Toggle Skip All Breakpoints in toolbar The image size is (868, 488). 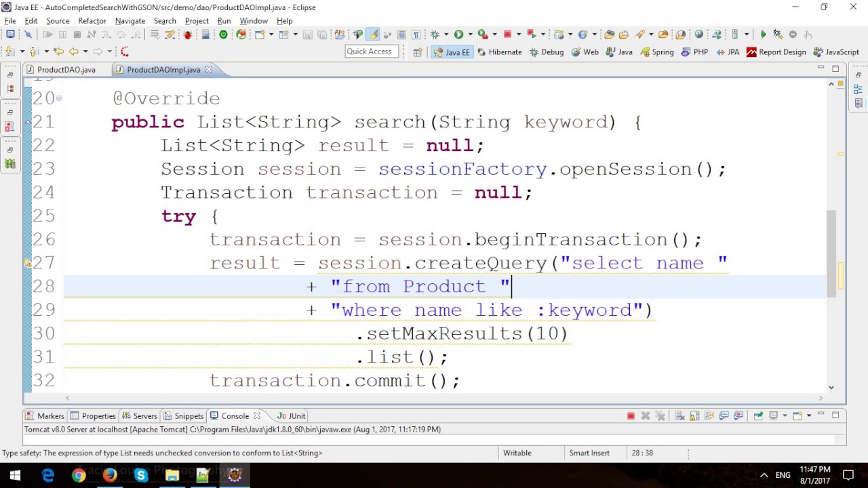coord(28,34)
